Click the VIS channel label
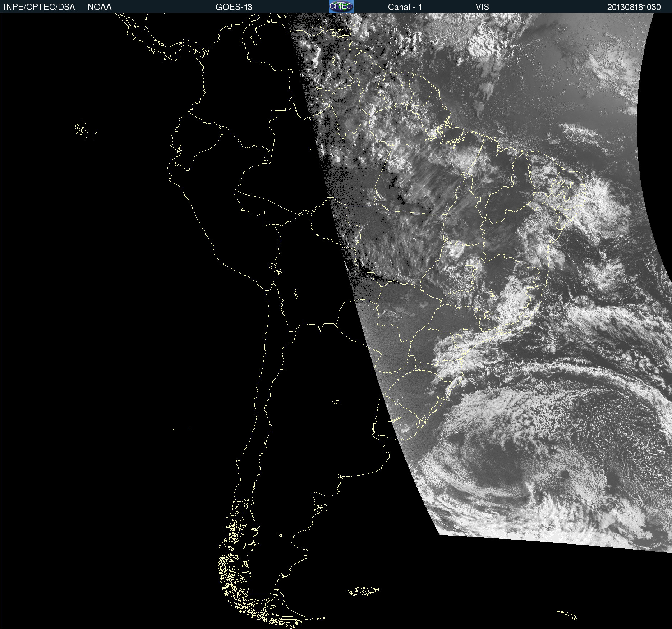This screenshot has height=629, width=672. point(482,7)
